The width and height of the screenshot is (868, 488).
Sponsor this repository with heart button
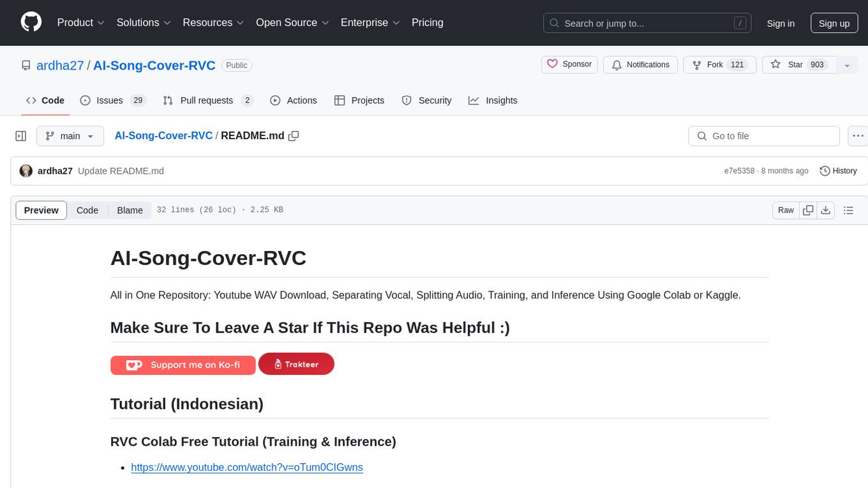click(x=569, y=65)
